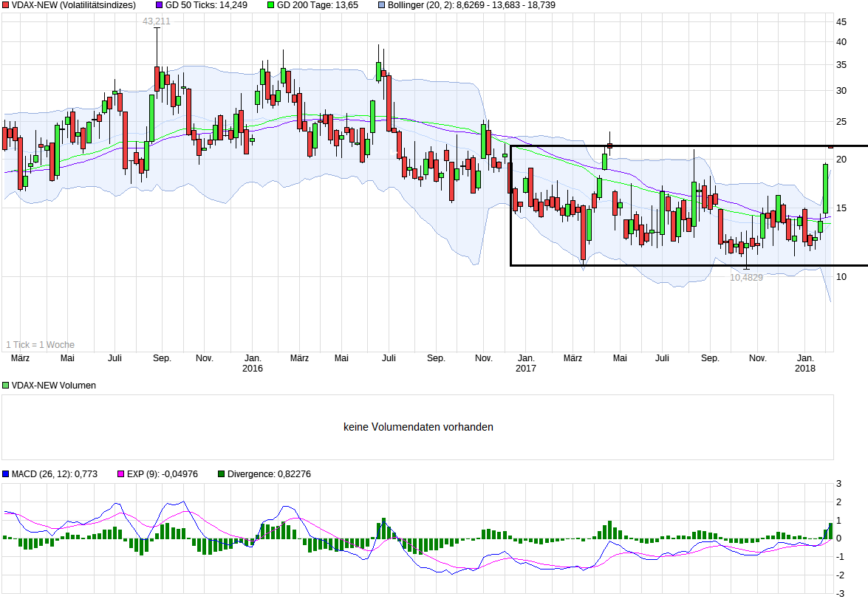This screenshot has width=868, height=602.
Task: Click the 'keine Volumendaten vorhanden' message
Action: pyautogui.click(x=419, y=427)
